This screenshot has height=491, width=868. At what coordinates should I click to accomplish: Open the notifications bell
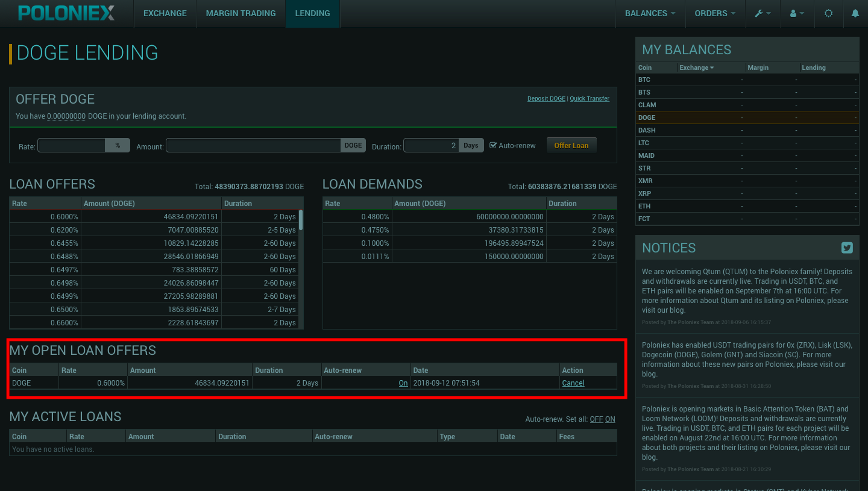(x=855, y=13)
